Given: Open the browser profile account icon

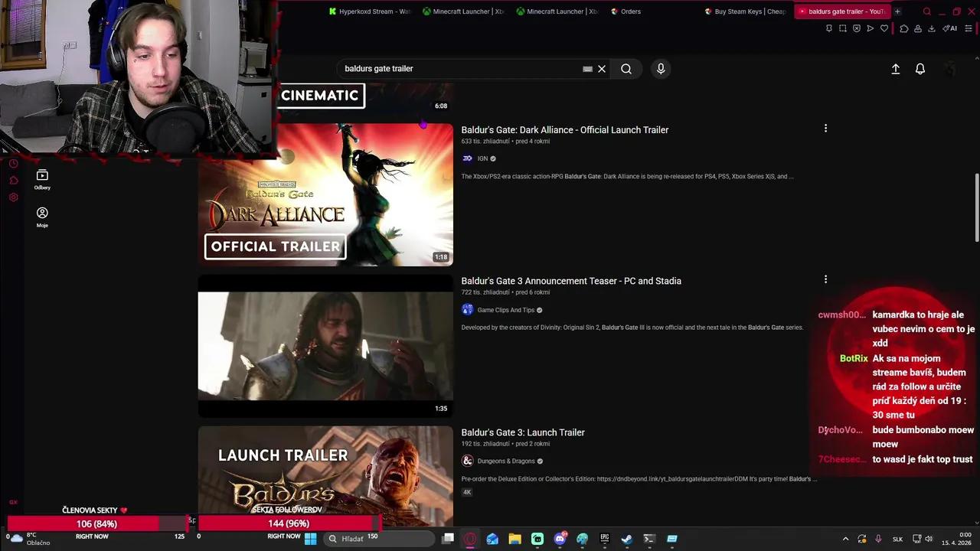Looking at the screenshot, I should (917, 28).
